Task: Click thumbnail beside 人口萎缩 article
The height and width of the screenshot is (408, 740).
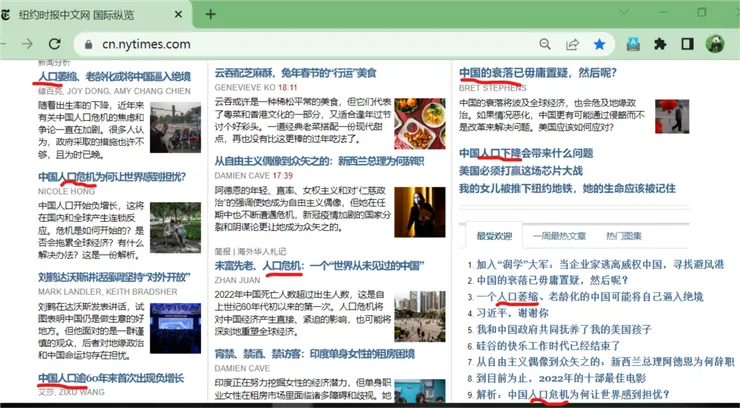Action: coord(175,127)
